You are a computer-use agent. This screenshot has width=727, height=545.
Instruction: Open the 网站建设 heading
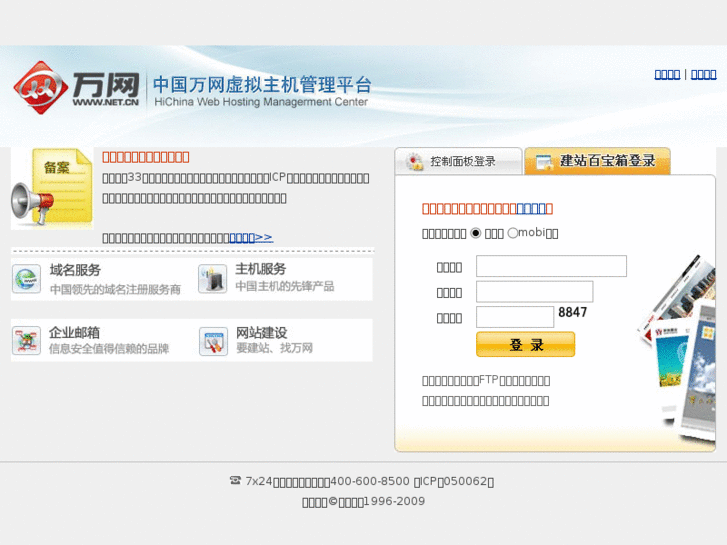coord(261,333)
